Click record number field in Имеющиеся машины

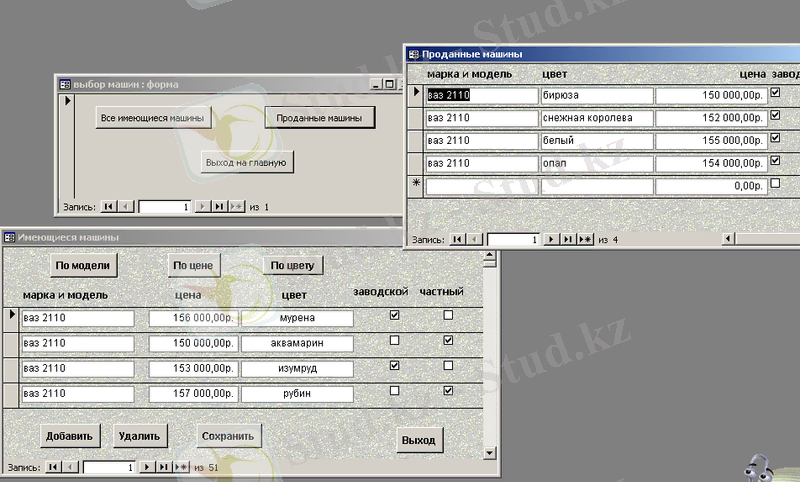[109, 467]
